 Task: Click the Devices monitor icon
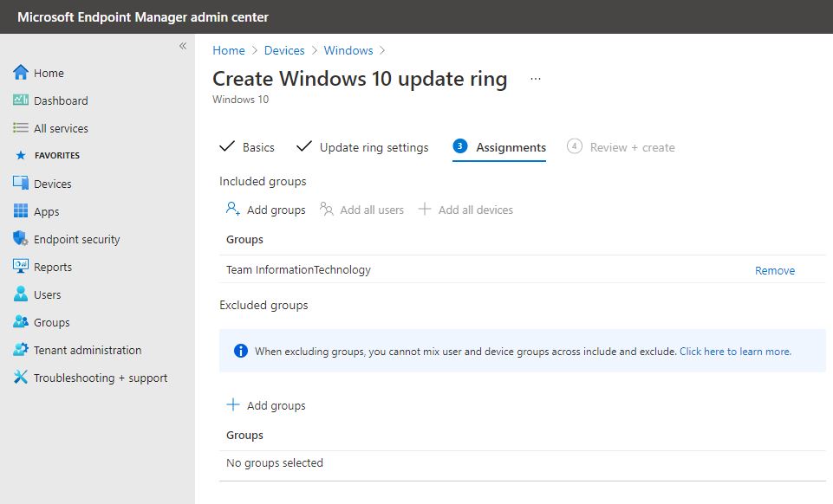[x=21, y=183]
